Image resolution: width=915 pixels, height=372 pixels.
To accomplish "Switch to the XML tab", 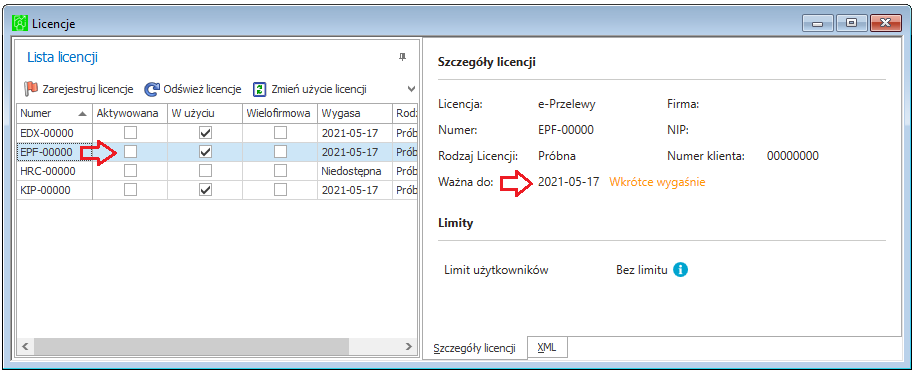I will click(547, 347).
